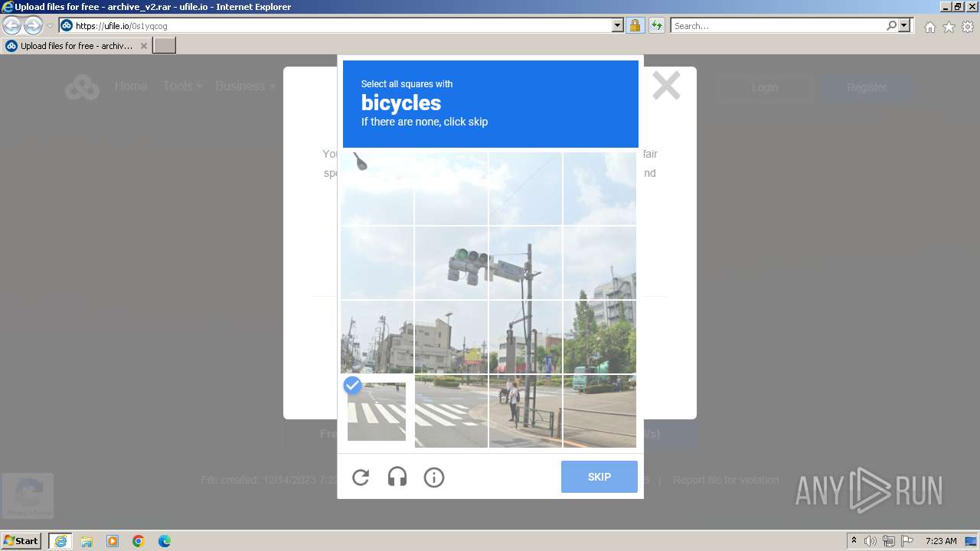Screen dimensions: 980x551
Task: Open Action Center flag icon
Action: [x=907, y=541]
